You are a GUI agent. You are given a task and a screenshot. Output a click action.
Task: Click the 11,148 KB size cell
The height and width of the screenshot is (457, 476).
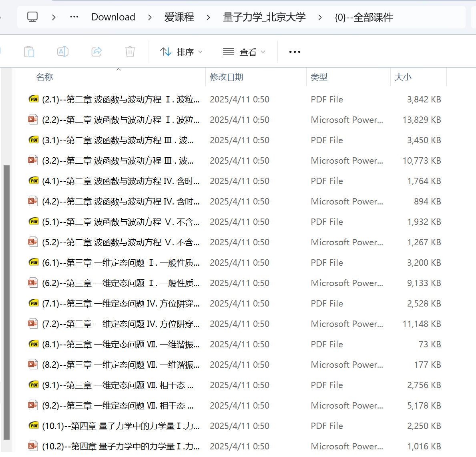pyautogui.click(x=422, y=324)
